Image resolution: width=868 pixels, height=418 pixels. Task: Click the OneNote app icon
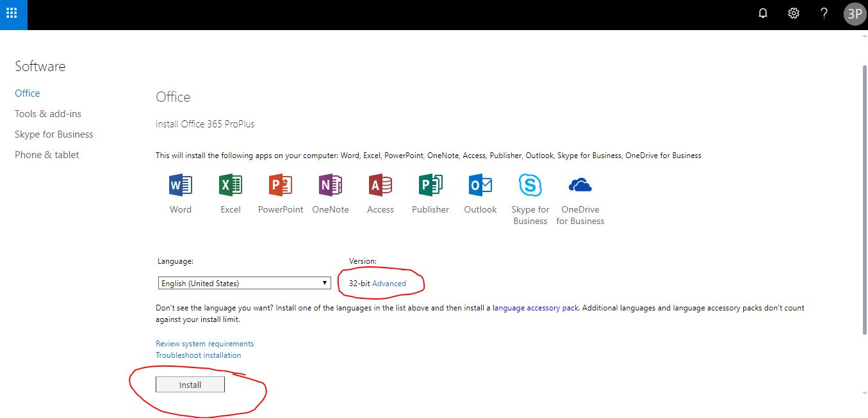tap(330, 186)
